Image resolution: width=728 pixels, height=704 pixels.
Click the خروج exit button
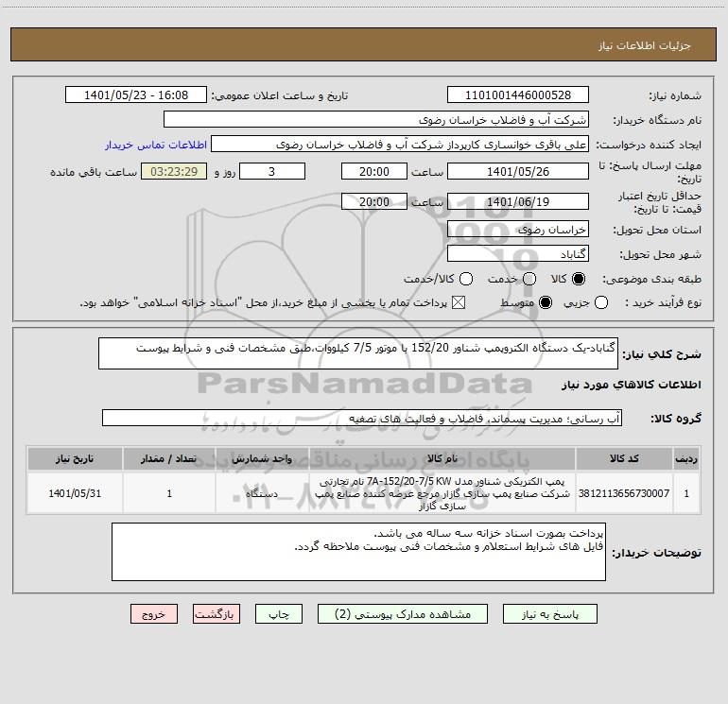pos(154,614)
